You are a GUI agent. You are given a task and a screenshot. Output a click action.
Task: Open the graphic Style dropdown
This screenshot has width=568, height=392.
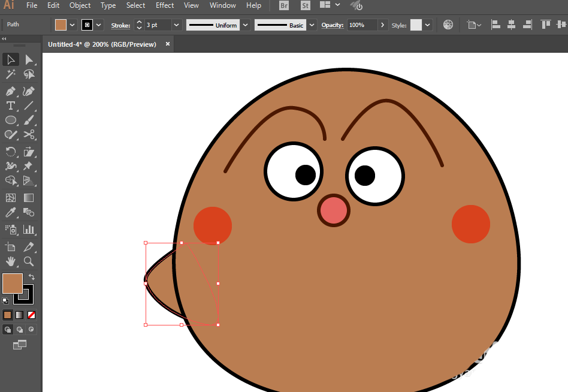427,25
